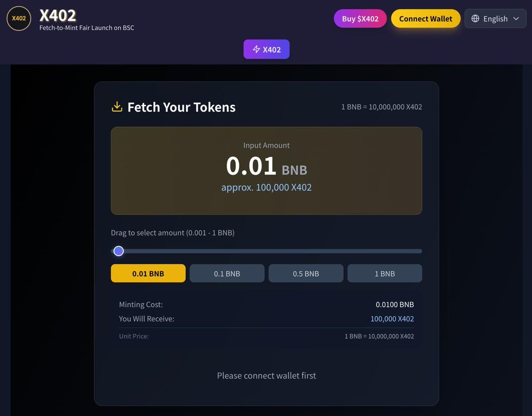Select the 1 BNB preset amount
Viewport: 532px width, 416px height.
385,273
